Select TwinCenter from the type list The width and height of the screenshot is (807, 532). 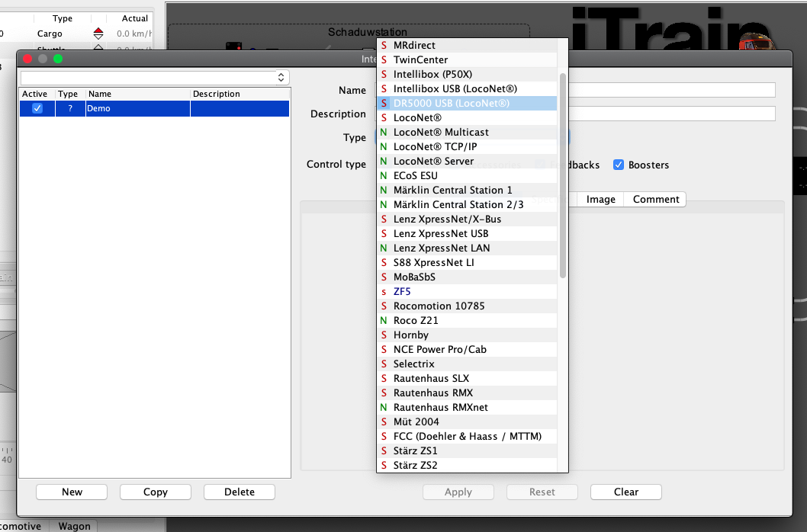coord(467,59)
